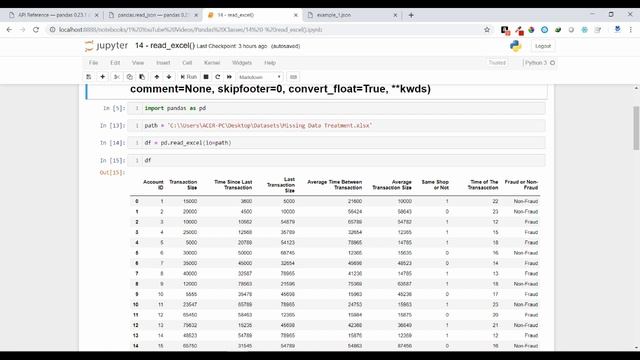Go back in browser history
Viewport: 640px width, 360px height.
9,30
